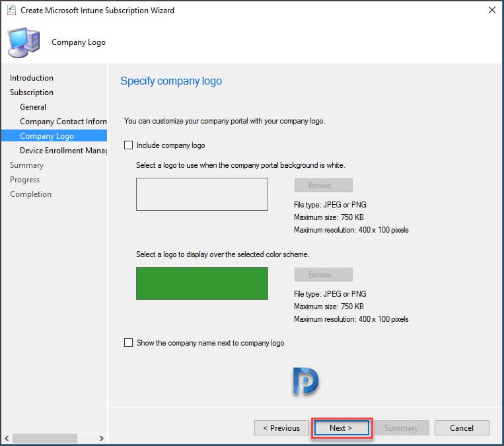
Task: Click the Summary step in sidebar
Action: click(26, 165)
